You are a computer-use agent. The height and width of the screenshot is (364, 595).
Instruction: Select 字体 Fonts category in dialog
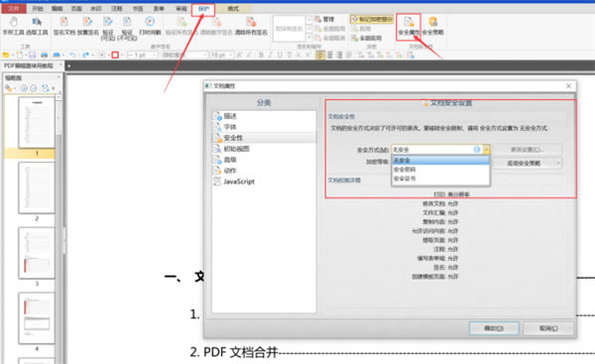point(264,127)
